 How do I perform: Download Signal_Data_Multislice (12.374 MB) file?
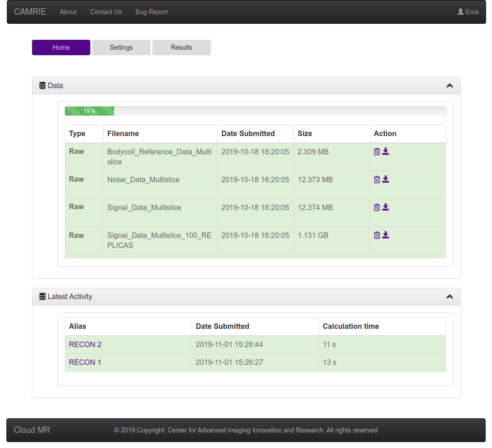pyautogui.click(x=386, y=207)
